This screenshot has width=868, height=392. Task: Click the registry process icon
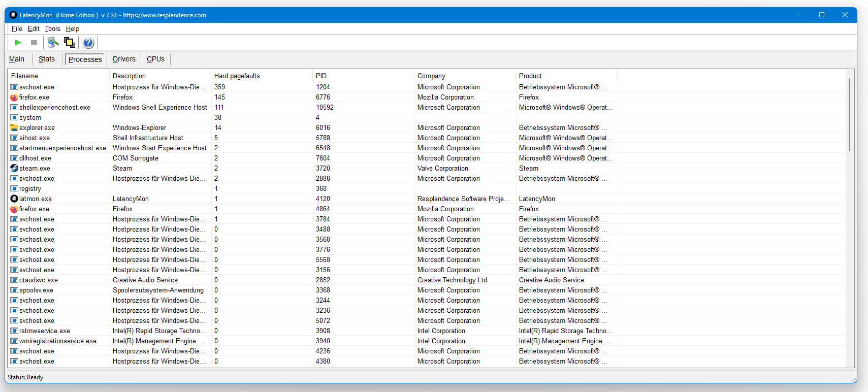point(14,189)
